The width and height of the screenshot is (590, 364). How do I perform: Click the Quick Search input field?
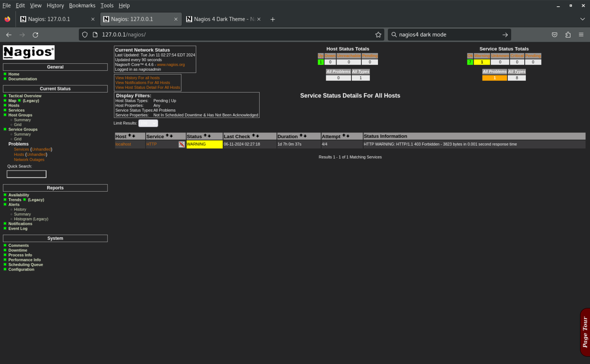coord(27,174)
